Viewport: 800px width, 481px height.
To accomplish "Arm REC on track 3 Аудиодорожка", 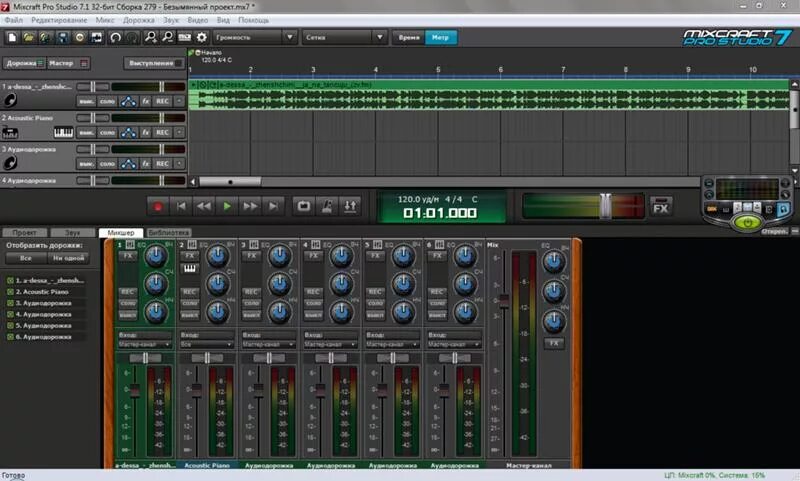I will (162, 164).
